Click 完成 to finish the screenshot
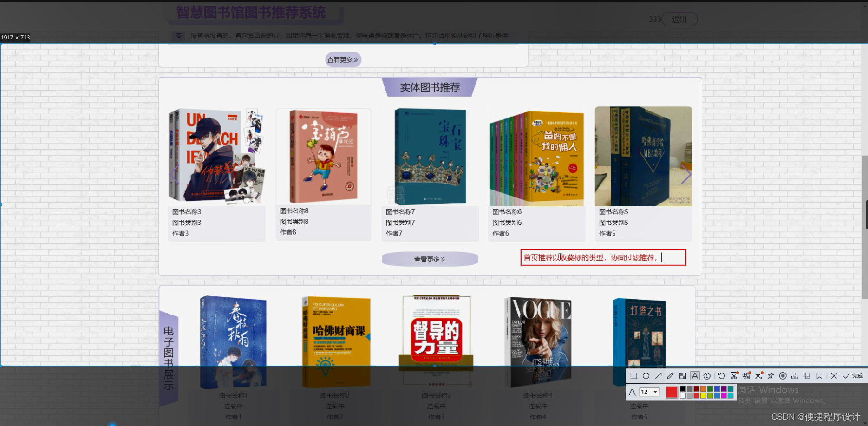Screen dimensions: 868x426 (x=854, y=376)
